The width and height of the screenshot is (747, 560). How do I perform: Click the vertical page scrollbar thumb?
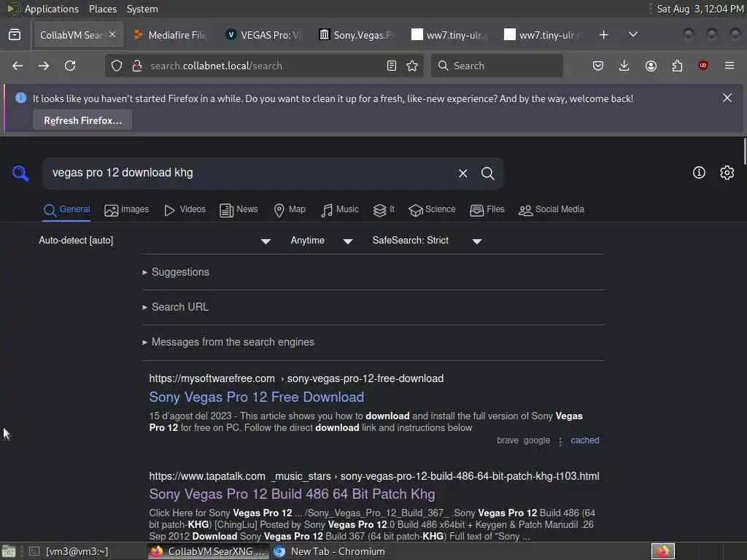tap(744, 151)
